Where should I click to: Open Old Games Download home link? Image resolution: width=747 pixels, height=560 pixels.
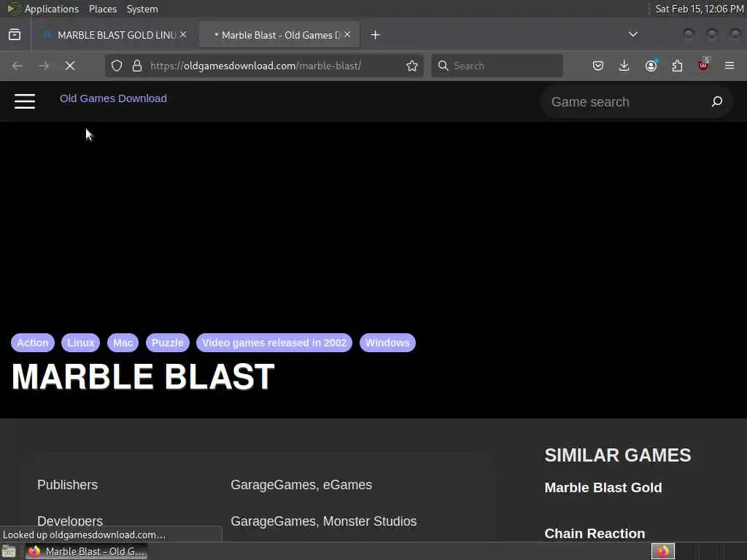(113, 98)
